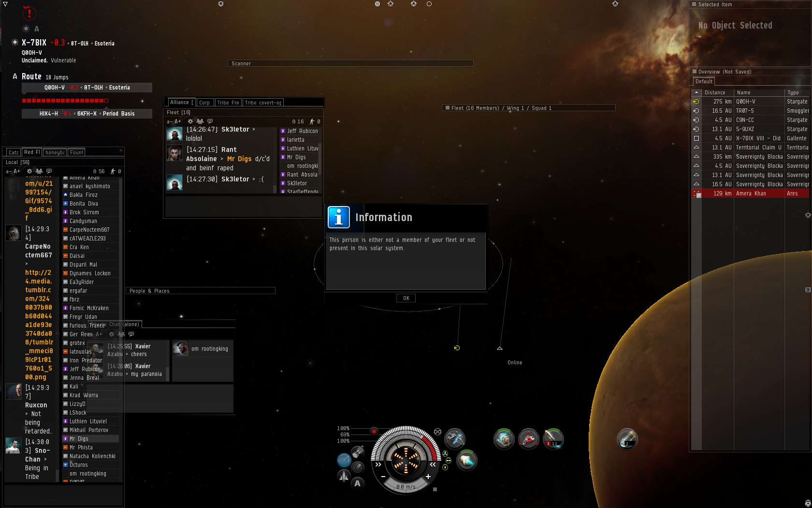The width and height of the screenshot is (812, 508).
Task: Select the Default overview tab
Action: (704, 81)
